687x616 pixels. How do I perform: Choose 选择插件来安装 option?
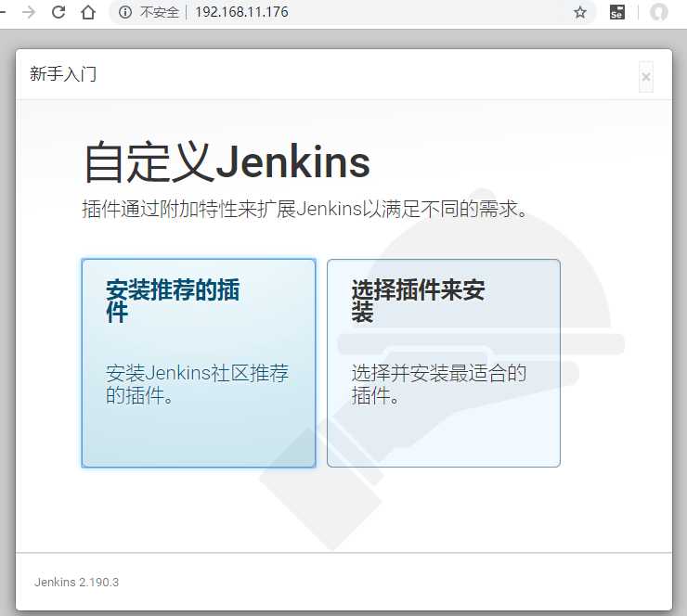444,363
